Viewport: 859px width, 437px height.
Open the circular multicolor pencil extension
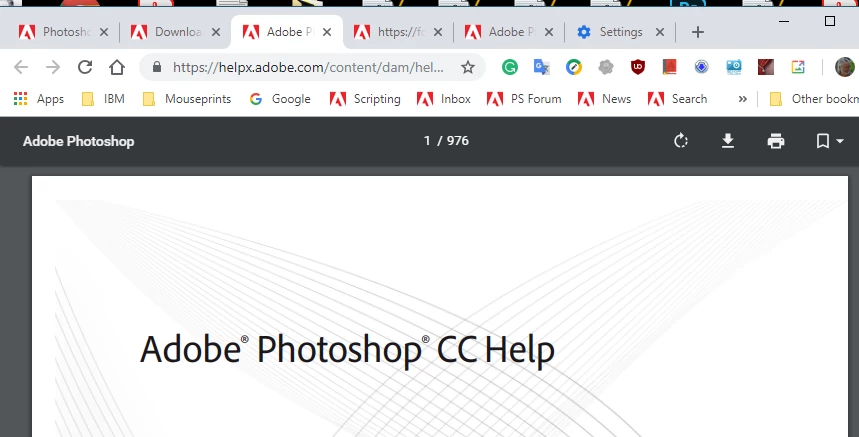pyautogui.click(x=574, y=67)
